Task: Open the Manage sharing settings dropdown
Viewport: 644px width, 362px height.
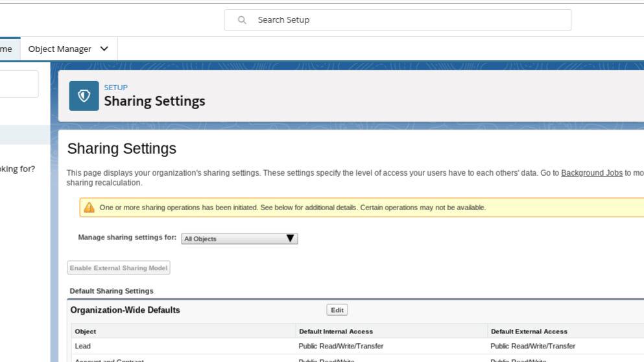Action: pos(239,239)
